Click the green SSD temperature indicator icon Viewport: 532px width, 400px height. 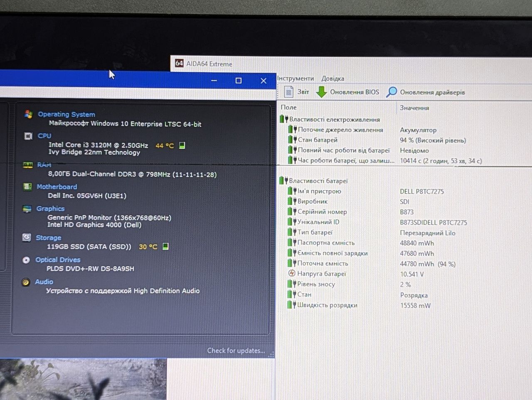[165, 246]
